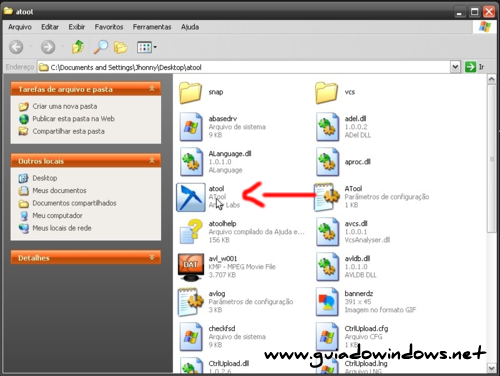Open Meu computador link

coord(57,216)
